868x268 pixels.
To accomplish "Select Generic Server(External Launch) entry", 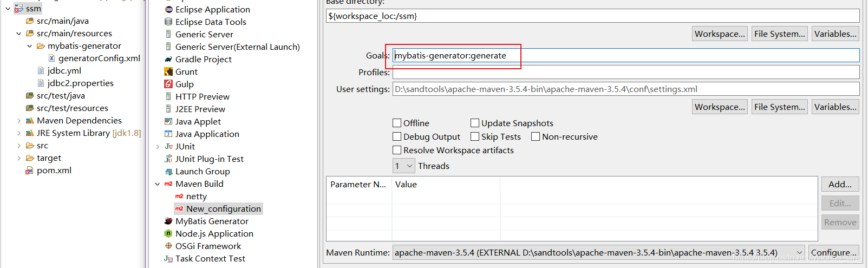I will pos(238,47).
